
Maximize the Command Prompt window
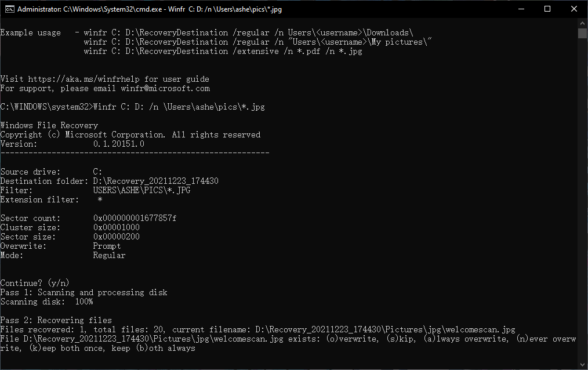point(547,9)
